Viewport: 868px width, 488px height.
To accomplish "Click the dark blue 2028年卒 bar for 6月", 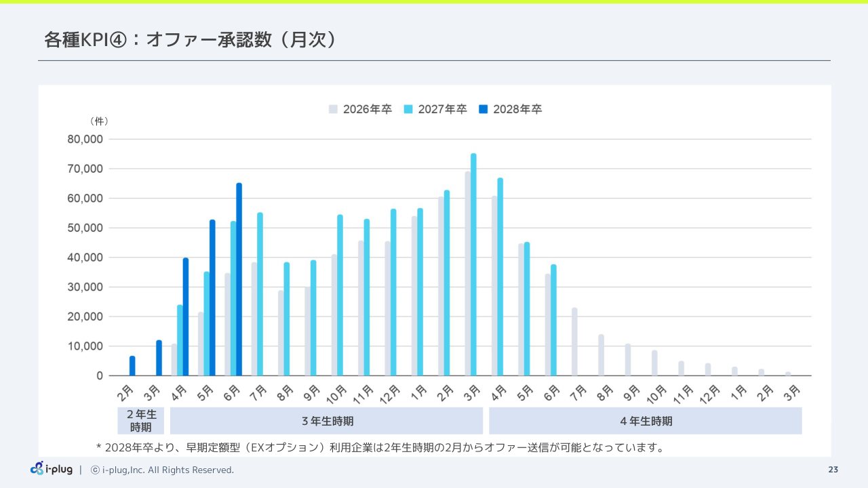I will tap(239, 279).
